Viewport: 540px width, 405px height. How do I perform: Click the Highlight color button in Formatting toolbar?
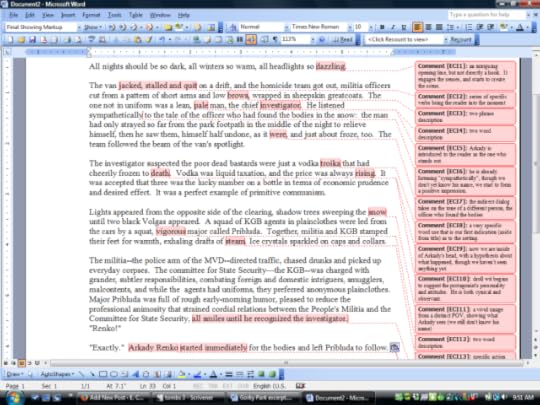point(504,27)
